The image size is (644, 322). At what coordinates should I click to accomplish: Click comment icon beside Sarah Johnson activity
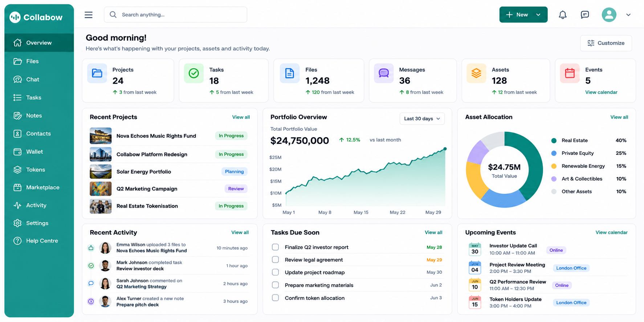pos(91,284)
